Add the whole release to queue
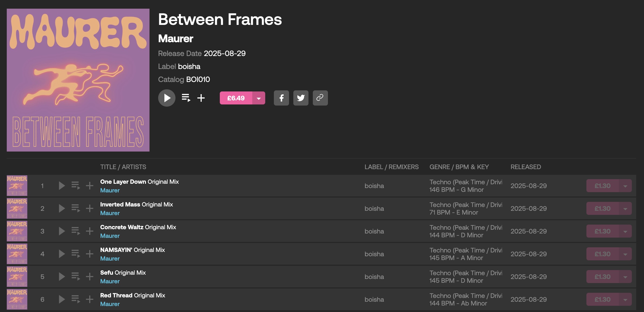The width and height of the screenshot is (644, 312). (x=186, y=98)
